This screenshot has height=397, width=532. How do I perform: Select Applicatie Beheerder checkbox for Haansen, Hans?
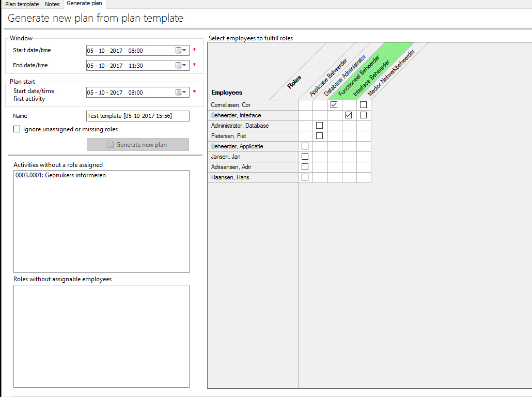(305, 177)
